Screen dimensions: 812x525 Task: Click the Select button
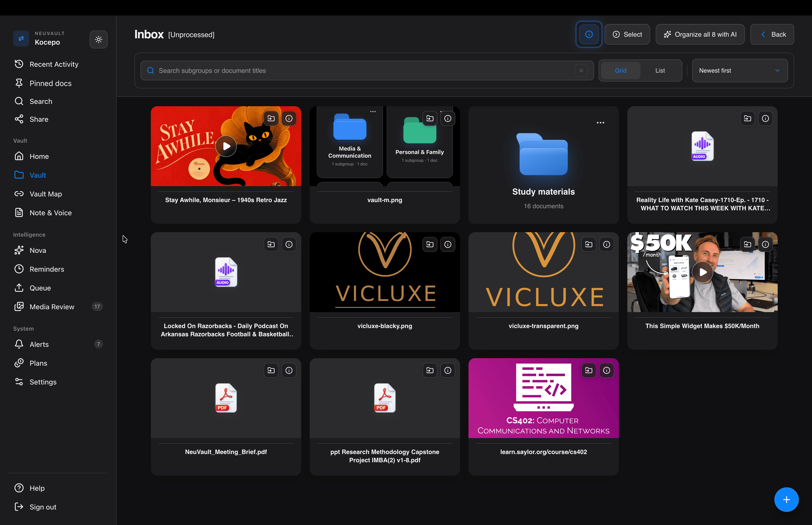pyautogui.click(x=627, y=35)
